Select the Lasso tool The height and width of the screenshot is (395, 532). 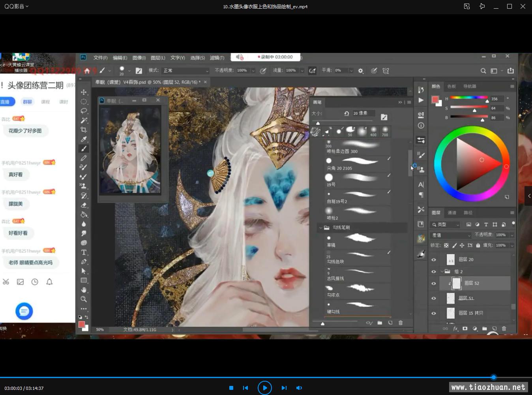84,111
